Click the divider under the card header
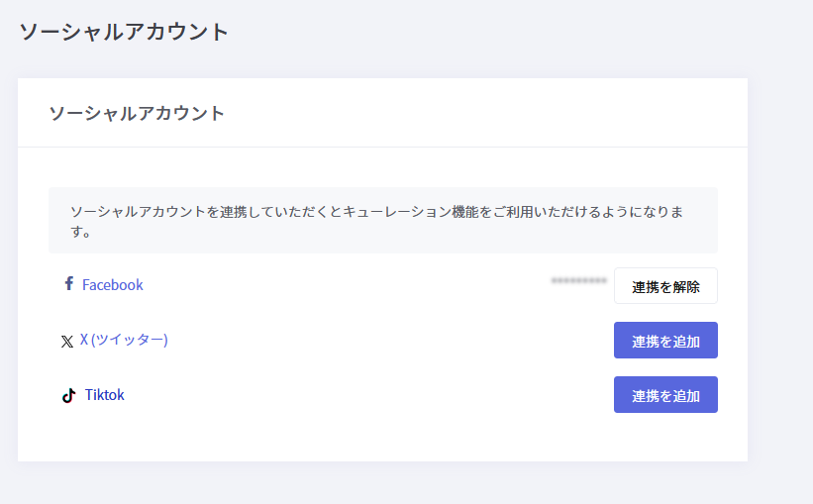This screenshot has height=504, width=813. pyautogui.click(x=381, y=147)
